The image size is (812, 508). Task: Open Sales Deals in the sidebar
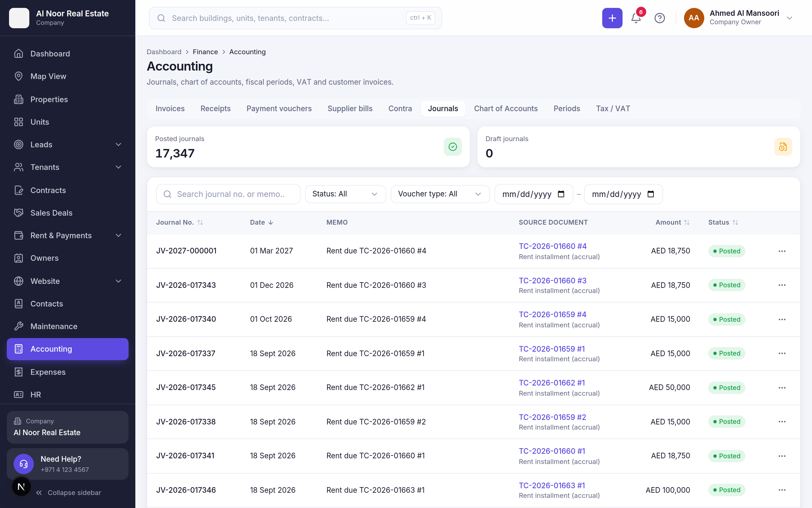(x=67, y=213)
